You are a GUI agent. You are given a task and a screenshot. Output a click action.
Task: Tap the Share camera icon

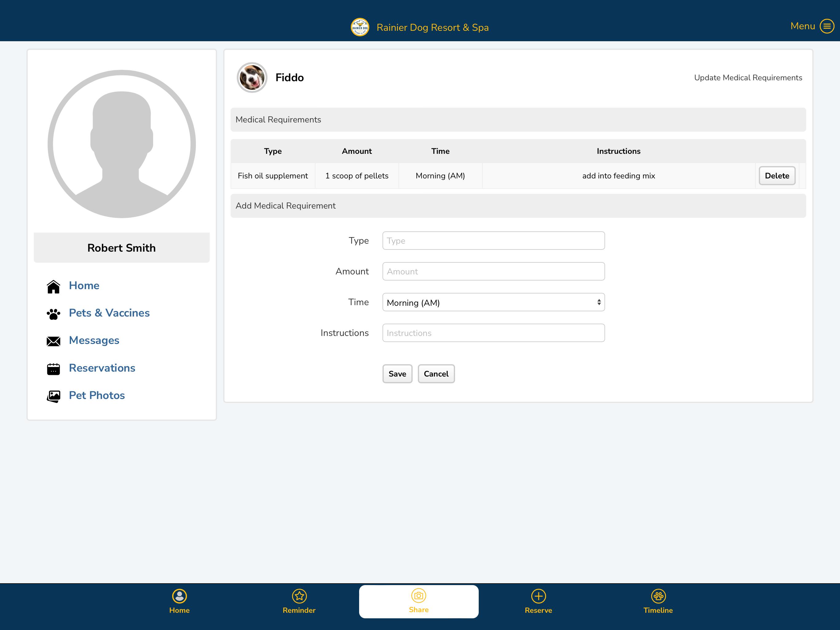click(418, 596)
